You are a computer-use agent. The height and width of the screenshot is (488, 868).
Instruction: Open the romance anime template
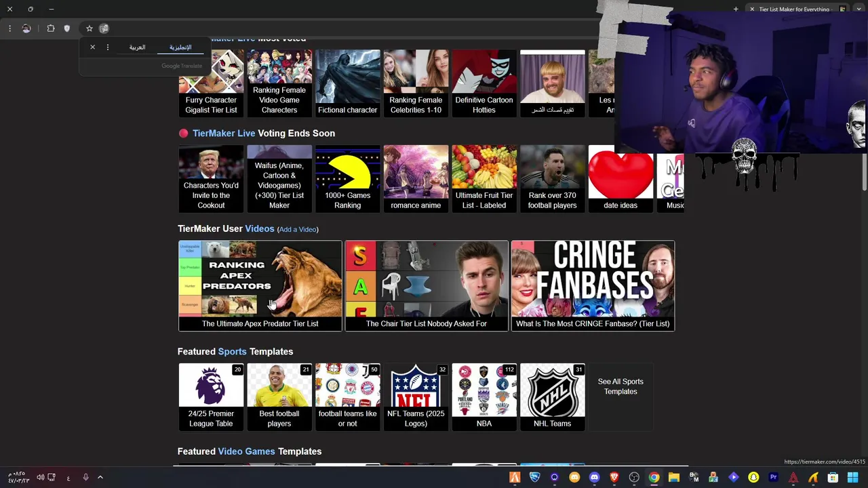click(x=416, y=178)
